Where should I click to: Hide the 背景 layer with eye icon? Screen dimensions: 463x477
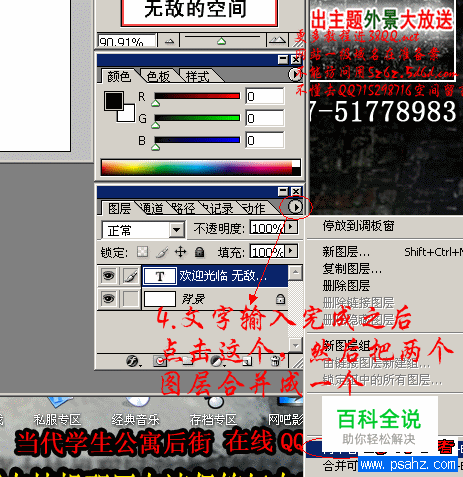coord(108,299)
